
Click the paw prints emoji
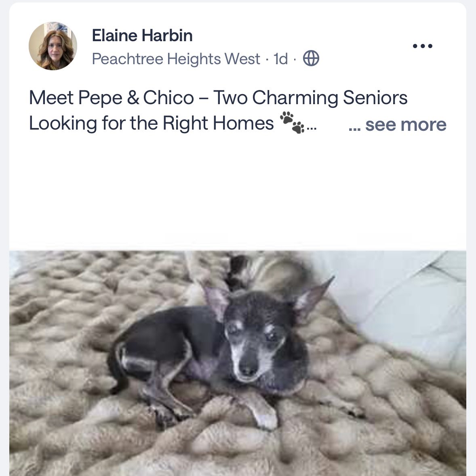tap(292, 122)
